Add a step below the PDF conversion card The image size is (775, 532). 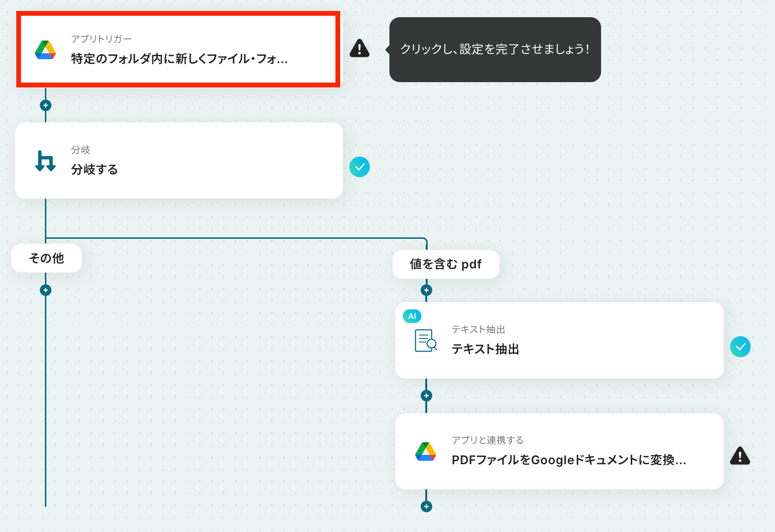426,506
